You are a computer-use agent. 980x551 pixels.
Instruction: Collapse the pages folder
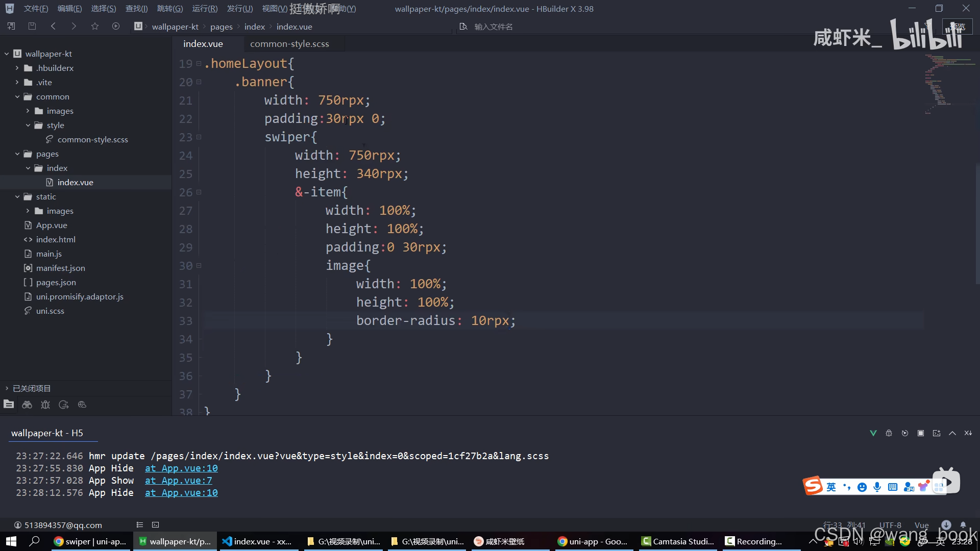(17, 154)
